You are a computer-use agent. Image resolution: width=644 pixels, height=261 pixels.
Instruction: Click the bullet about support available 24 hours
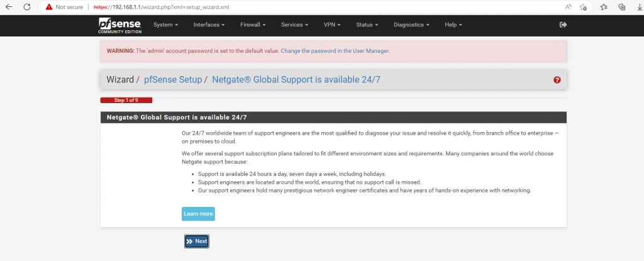tap(292, 174)
